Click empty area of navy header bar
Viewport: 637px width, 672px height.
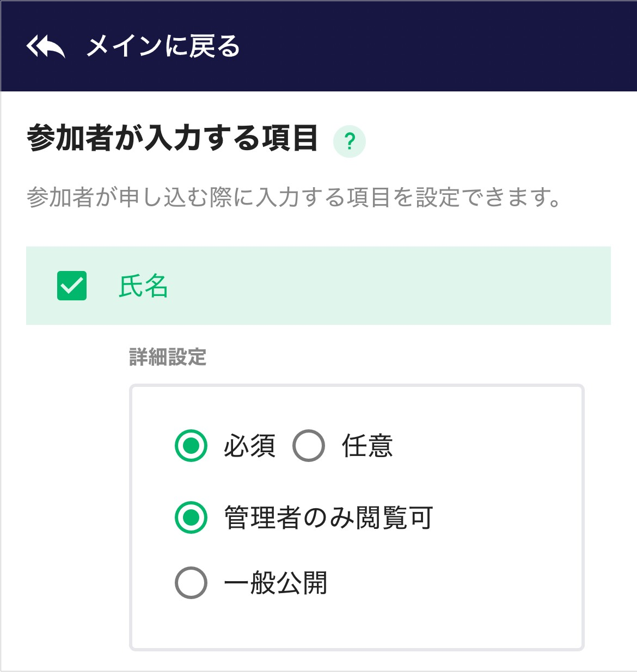pos(436,46)
